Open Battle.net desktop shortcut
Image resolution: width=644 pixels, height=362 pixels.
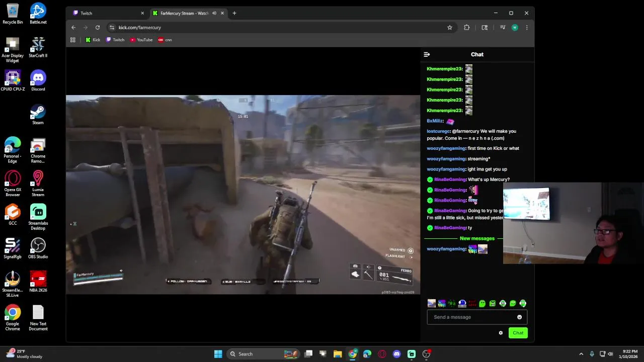click(x=38, y=14)
